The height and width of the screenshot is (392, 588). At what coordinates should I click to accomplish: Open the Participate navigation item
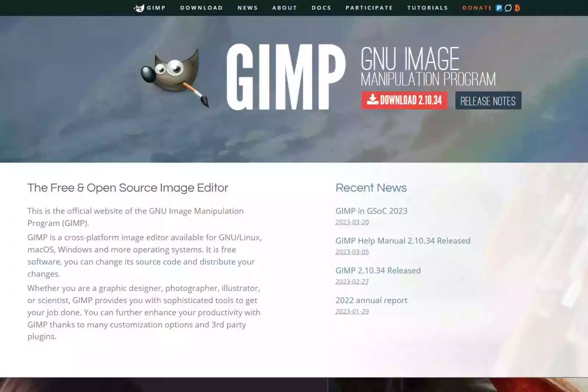click(369, 8)
